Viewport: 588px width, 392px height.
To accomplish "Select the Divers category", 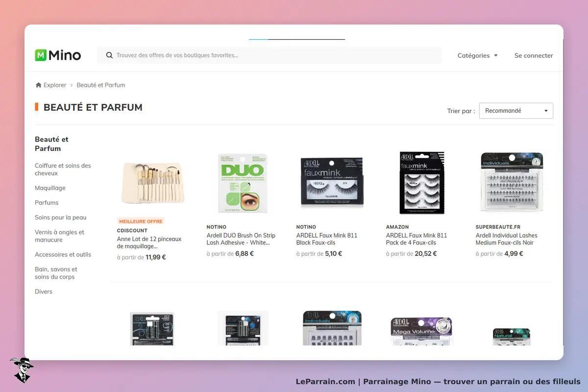I will (x=44, y=292).
